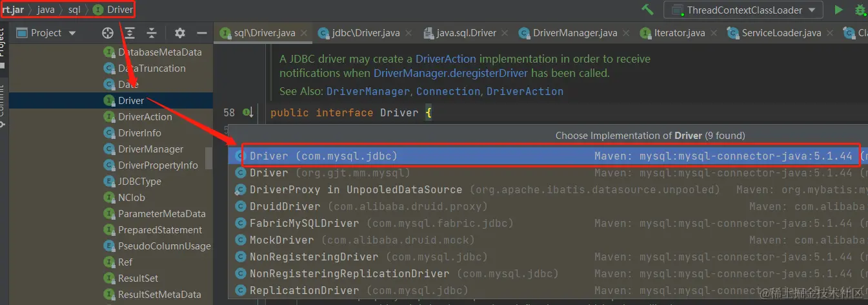Close the Iterator.java tab
This screenshot has height=305, width=868.
pos(714,33)
